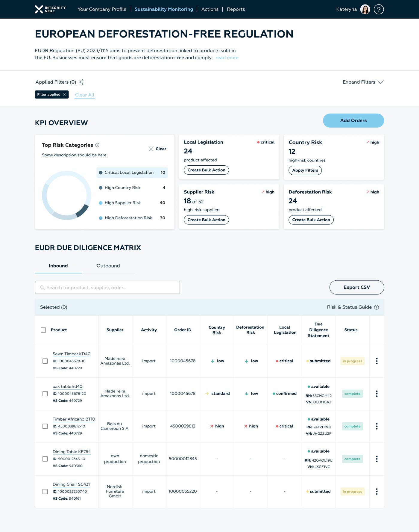The width and height of the screenshot is (419, 532).
Task: Open the Risk & Status Guide info icon
Action: [x=377, y=307]
